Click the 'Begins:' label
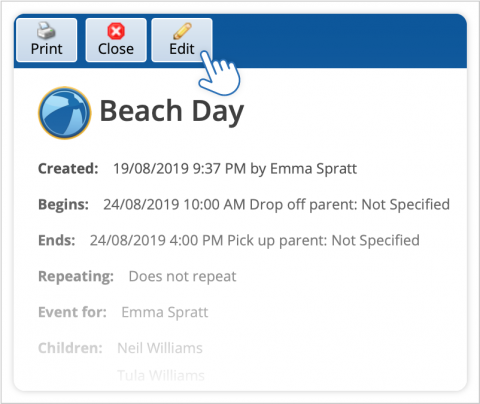This screenshot has width=480, height=404. (x=64, y=205)
